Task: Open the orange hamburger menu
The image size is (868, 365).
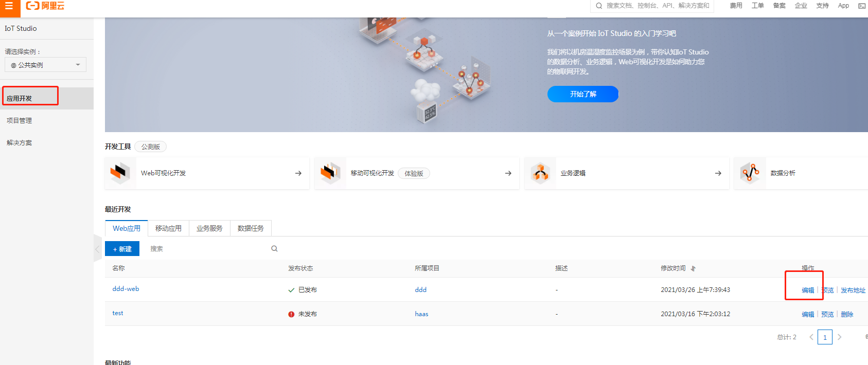Action: coord(9,6)
